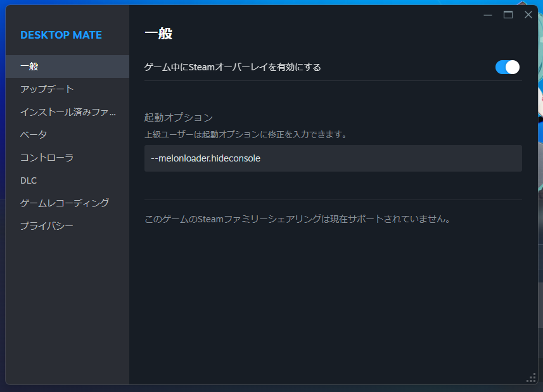The image size is (543, 392).
Task: Minimize the properties window
Action: pos(488,15)
